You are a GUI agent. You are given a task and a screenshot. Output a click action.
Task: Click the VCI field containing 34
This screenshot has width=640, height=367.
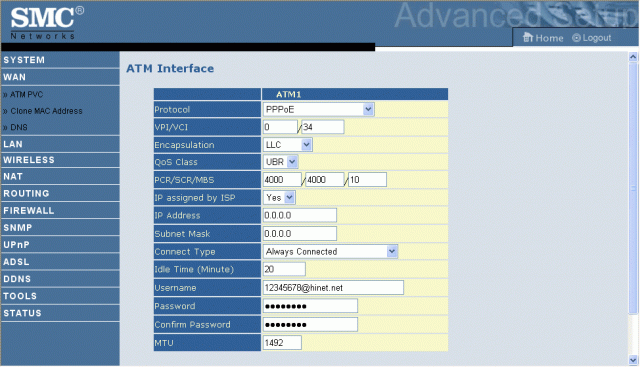point(322,127)
